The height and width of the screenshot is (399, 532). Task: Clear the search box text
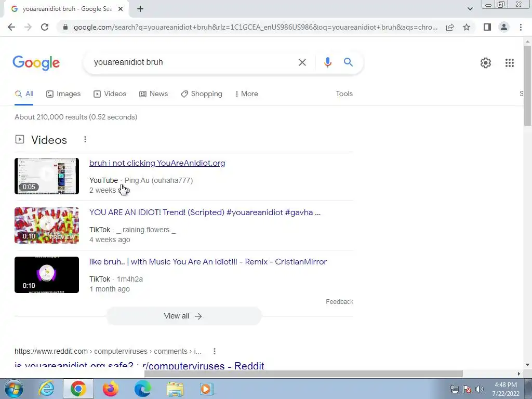click(302, 62)
